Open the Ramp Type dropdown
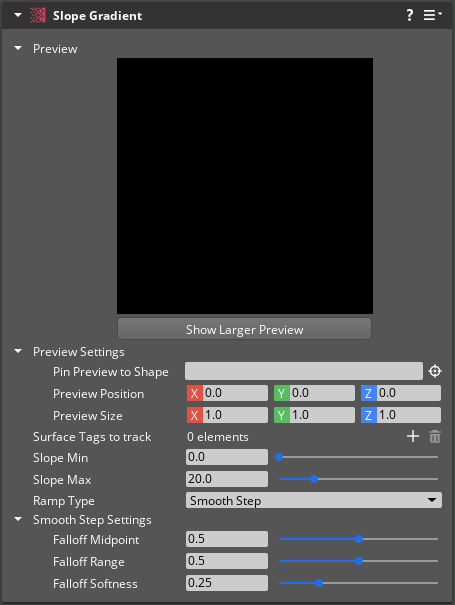 pos(314,500)
